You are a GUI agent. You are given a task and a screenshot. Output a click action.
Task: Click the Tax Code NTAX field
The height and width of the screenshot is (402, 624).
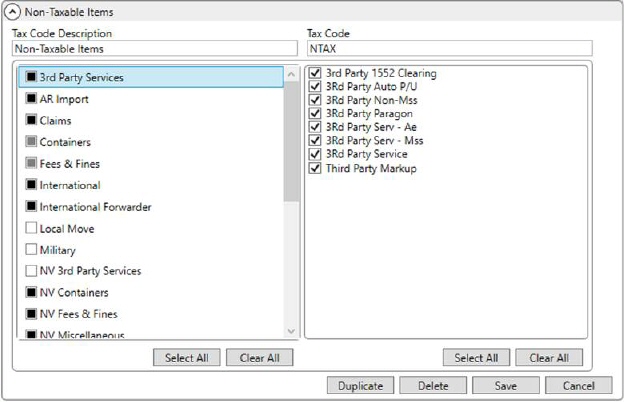449,48
